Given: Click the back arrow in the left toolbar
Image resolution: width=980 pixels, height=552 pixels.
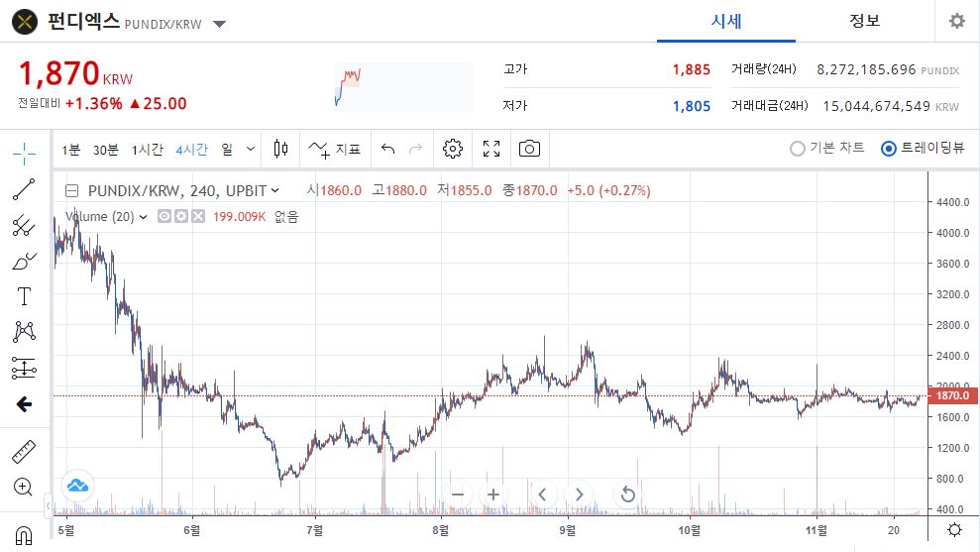Looking at the screenshot, I should tap(24, 404).
